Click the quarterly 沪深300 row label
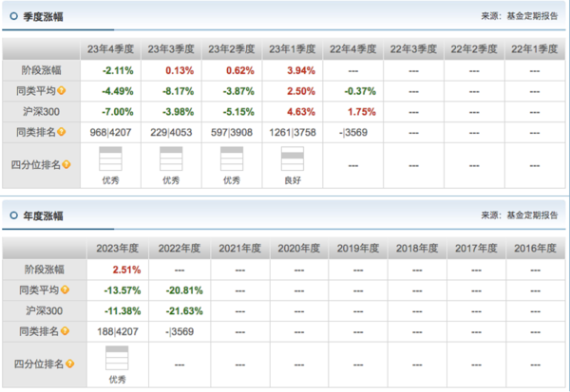This screenshot has width=570, height=392. coord(41,112)
